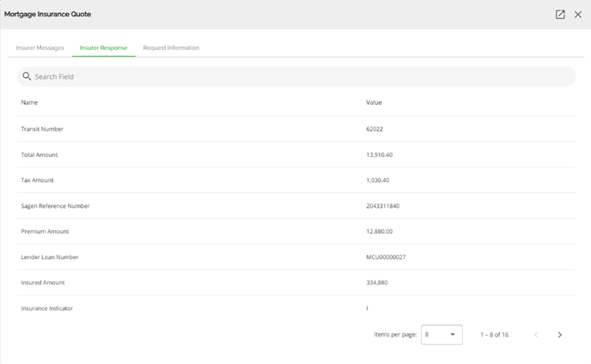Open the Request Information tab

pos(171,48)
